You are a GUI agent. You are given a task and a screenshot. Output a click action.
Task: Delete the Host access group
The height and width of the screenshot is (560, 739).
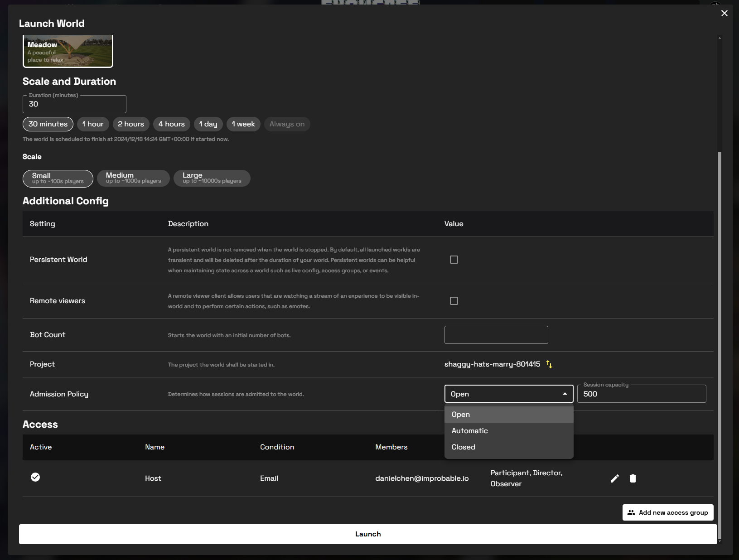click(x=633, y=478)
